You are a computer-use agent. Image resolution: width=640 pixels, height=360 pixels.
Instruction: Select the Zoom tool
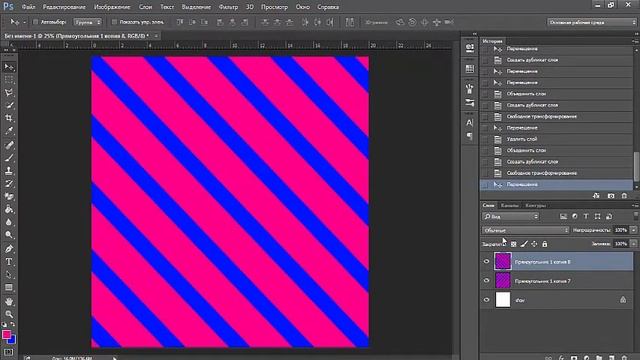9,314
